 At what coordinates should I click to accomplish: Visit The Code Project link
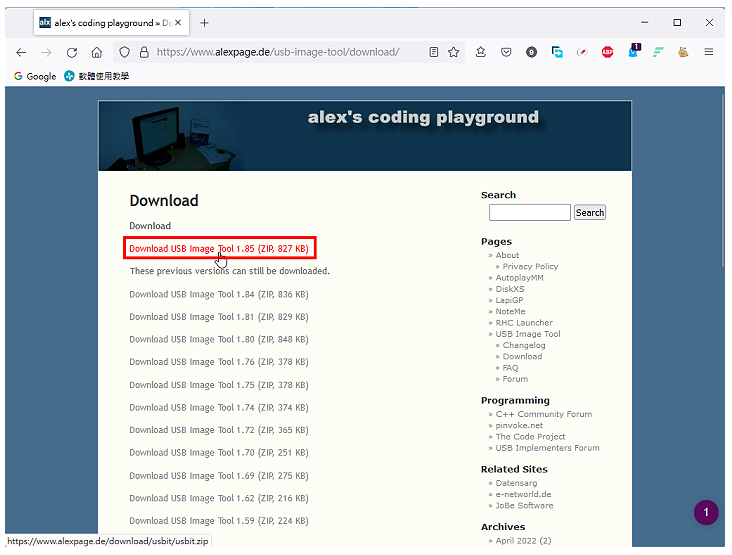pyautogui.click(x=530, y=436)
